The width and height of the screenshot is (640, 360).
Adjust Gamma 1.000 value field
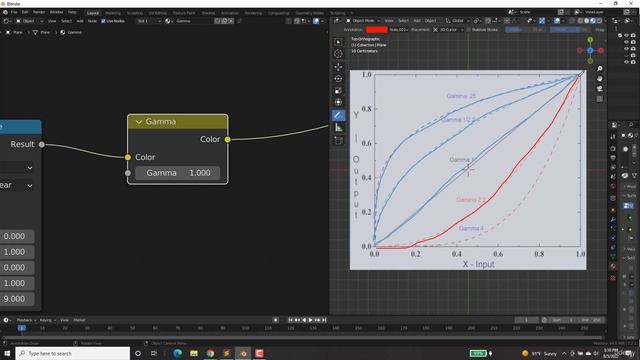tap(178, 173)
